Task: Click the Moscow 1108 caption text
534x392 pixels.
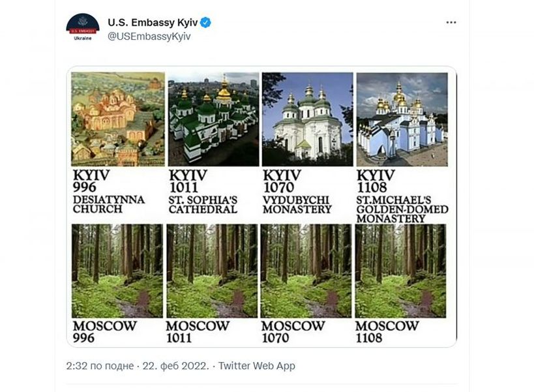Action: [387, 332]
